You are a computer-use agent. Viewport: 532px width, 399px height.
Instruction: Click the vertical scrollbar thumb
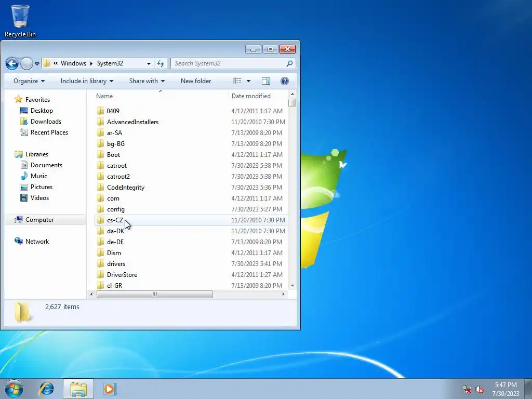click(292, 102)
